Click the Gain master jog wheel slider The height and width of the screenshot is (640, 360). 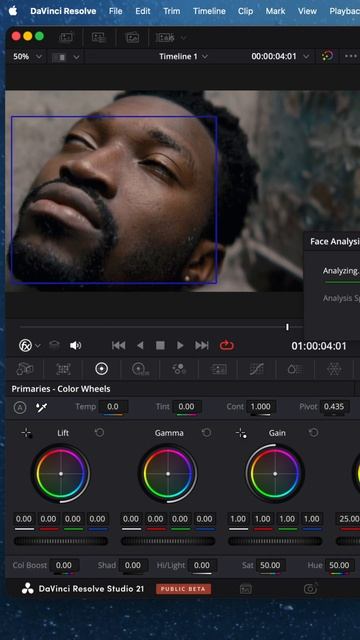point(275,541)
